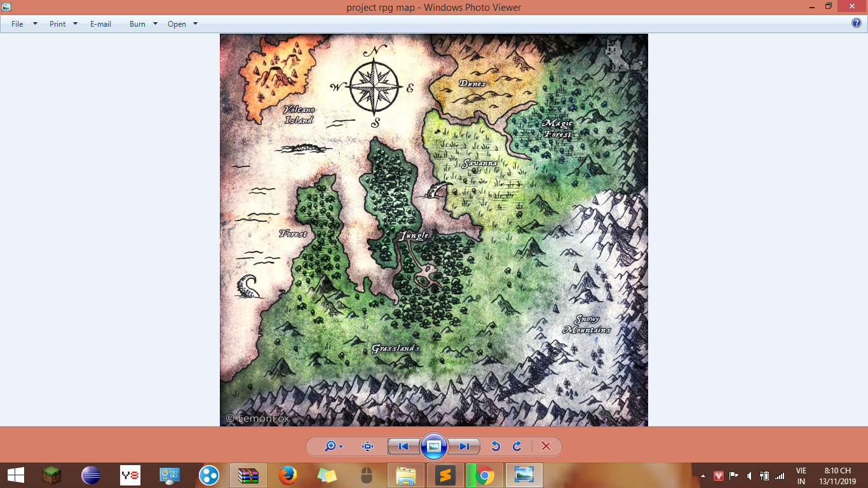Viewport: 868px width, 488px height.
Task: Rotate the image clockwise
Action: coord(517,446)
